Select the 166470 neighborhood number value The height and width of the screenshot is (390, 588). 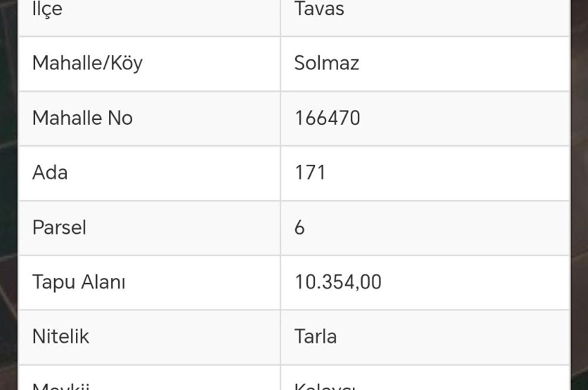[x=327, y=118]
